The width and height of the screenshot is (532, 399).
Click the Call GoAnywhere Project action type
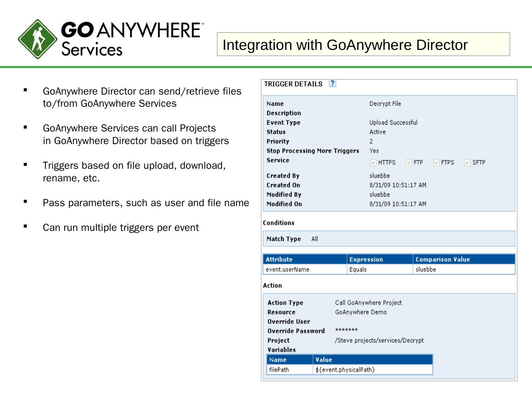tap(368, 303)
